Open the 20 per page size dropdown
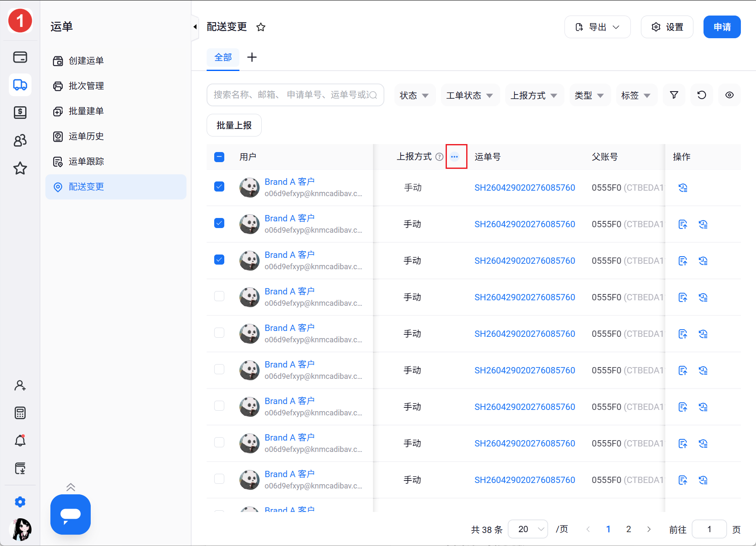The width and height of the screenshot is (756, 546). (x=528, y=529)
